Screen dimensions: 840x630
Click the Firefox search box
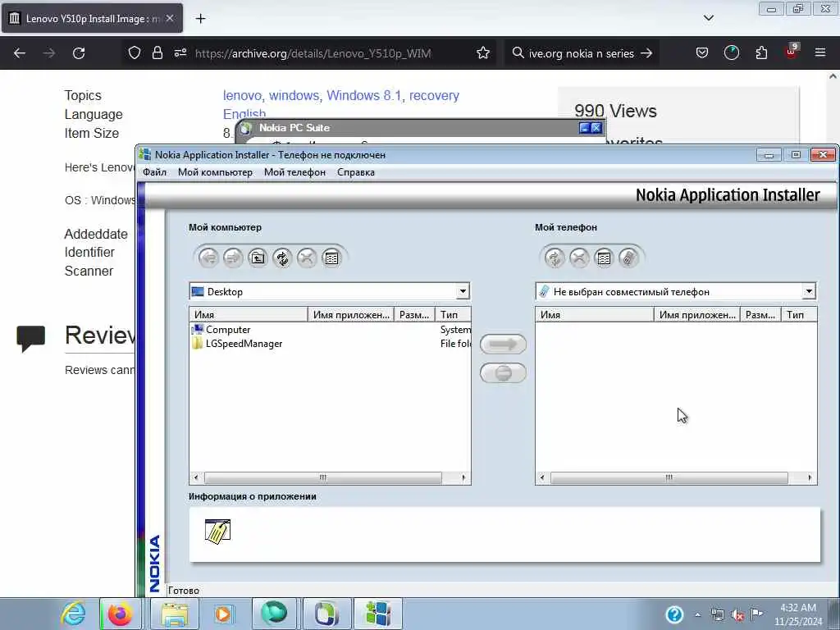coord(582,53)
